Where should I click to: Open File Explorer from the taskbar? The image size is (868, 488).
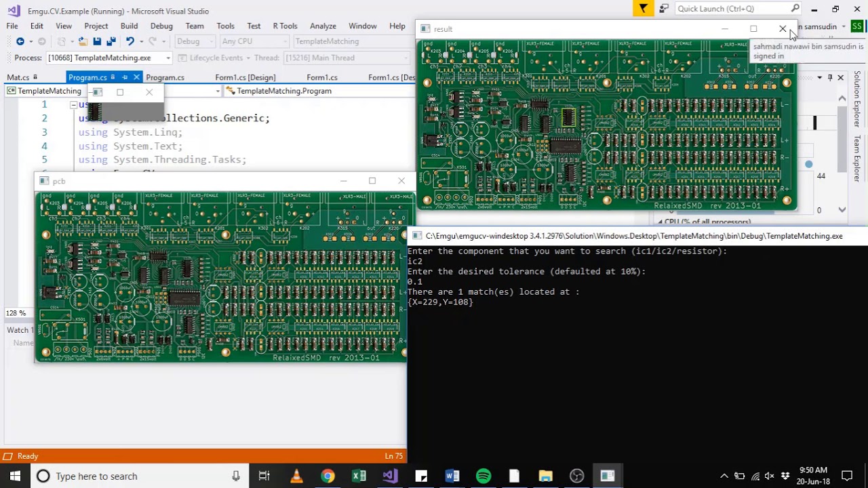coord(546,476)
